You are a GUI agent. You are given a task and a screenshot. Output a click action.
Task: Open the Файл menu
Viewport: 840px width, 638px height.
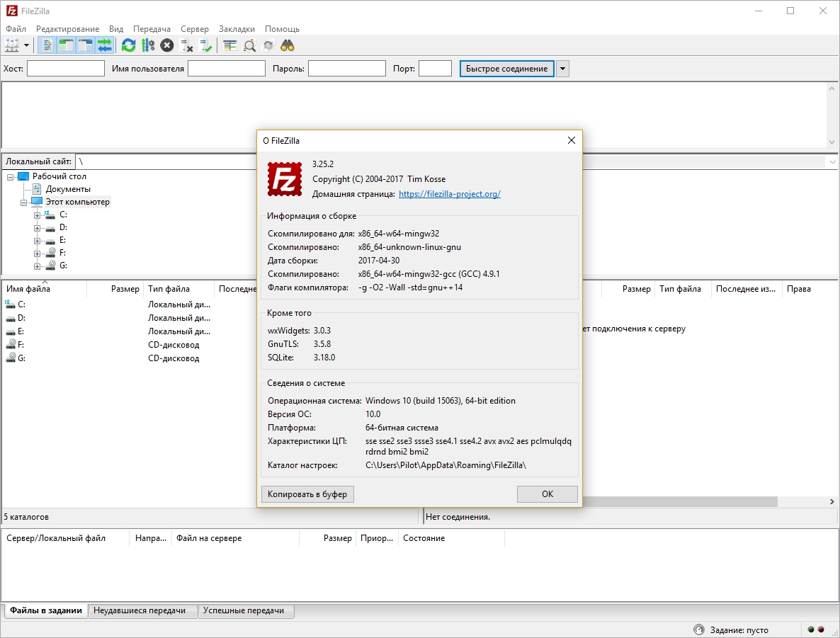[x=16, y=29]
